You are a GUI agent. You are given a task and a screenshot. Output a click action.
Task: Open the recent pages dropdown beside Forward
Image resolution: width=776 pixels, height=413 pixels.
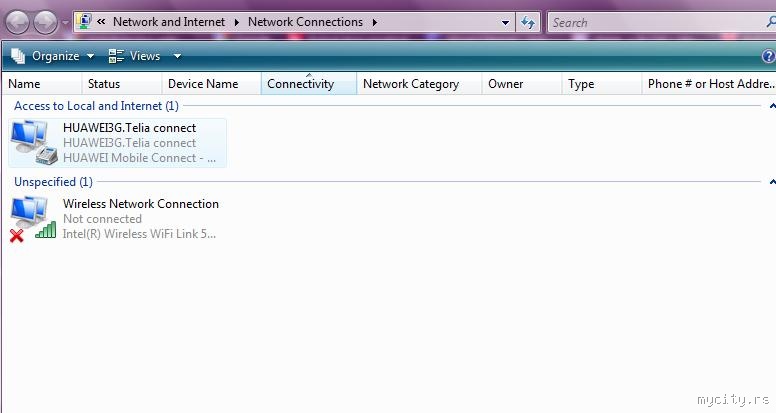(65, 23)
